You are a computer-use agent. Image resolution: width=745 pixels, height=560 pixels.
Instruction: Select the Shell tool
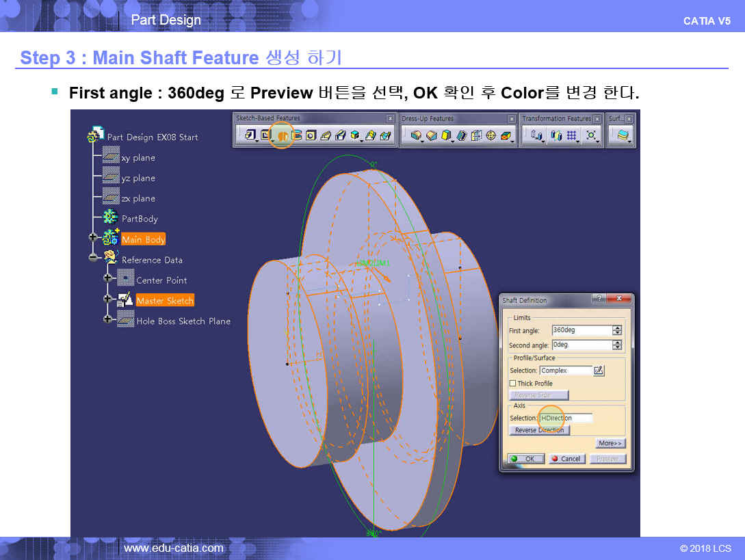[x=461, y=135]
